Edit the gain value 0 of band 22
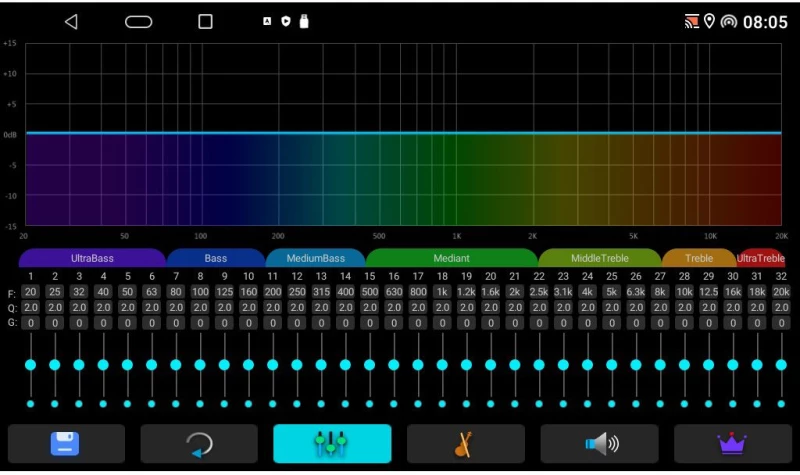This screenshot has height=475, width=800. click(539, 323)
